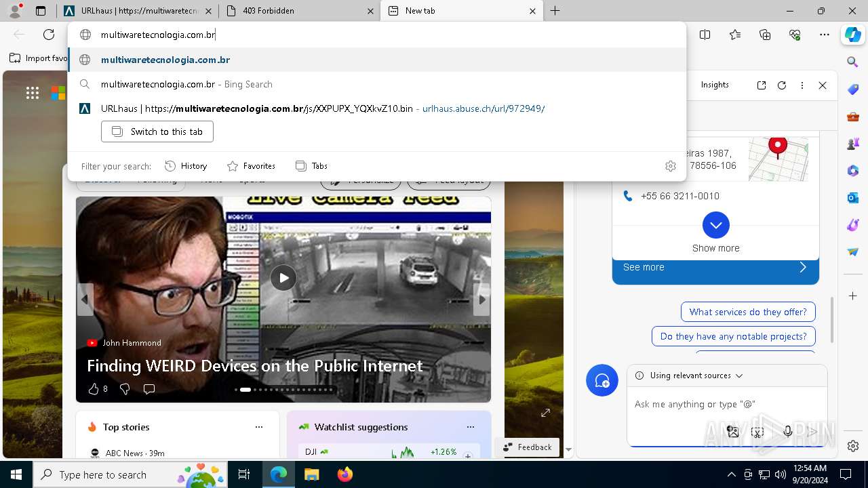Go to previous news carousel slide
Image resolution: width=868 pixels, height=488 pixels.
(85, 300)
